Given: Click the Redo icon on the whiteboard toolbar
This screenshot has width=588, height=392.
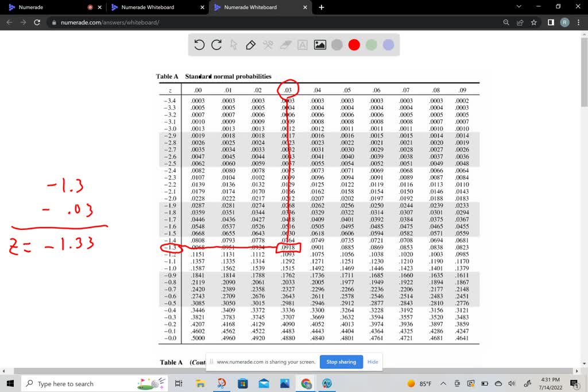Looking at the screenshot, I should pyautogui.click(x=215, y=45).
